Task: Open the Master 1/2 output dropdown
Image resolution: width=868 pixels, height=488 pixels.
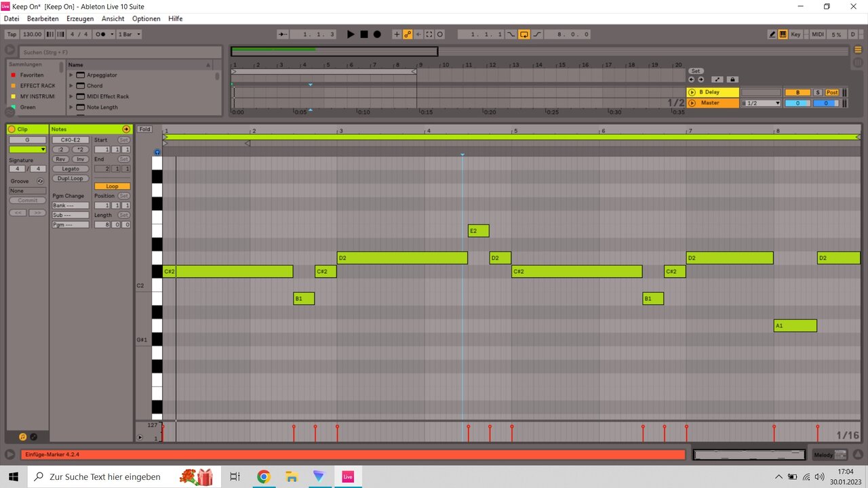Action: pyautogui.click(x=760, y=103)
